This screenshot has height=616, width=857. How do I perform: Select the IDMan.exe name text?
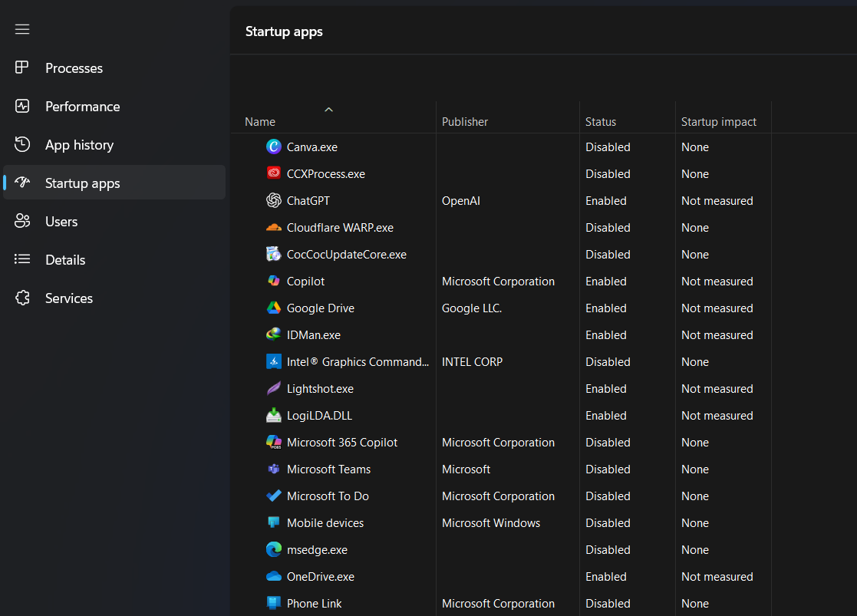coord(314,335)
